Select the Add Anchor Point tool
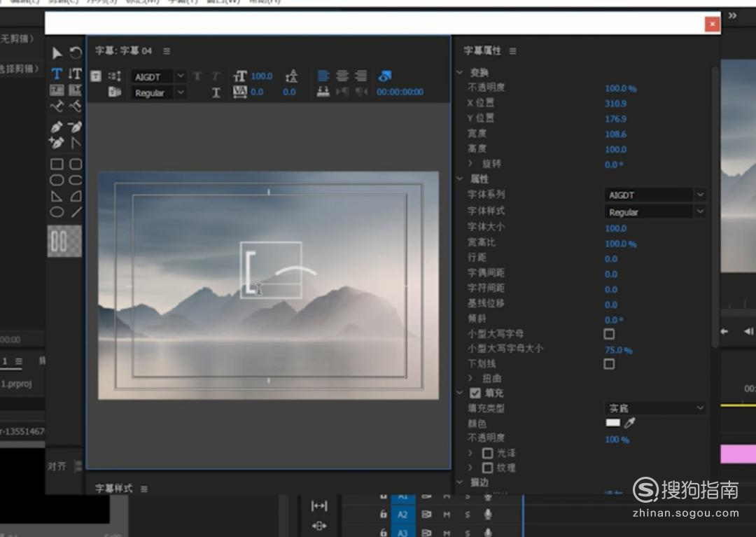The image size is (756, 537). point(57,143)
